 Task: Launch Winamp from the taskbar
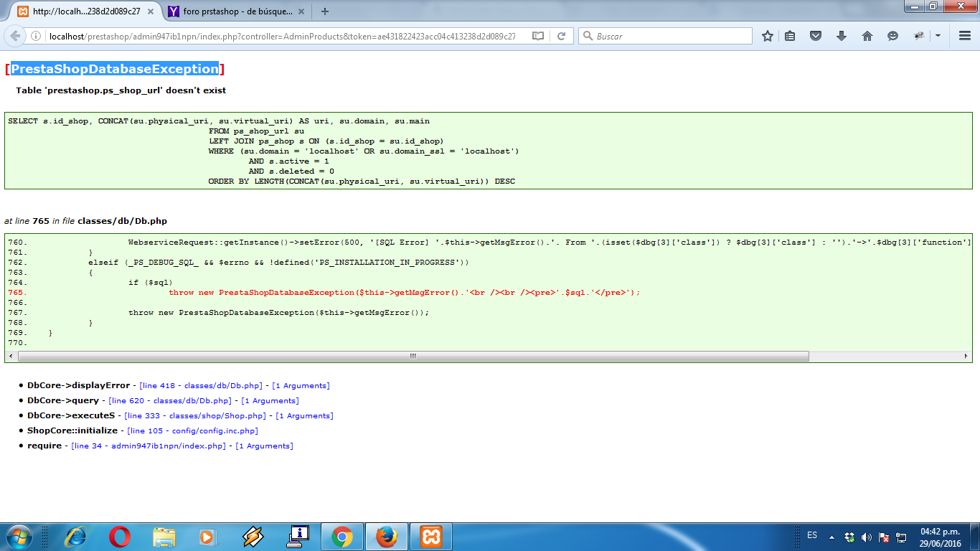coord(253,537)
